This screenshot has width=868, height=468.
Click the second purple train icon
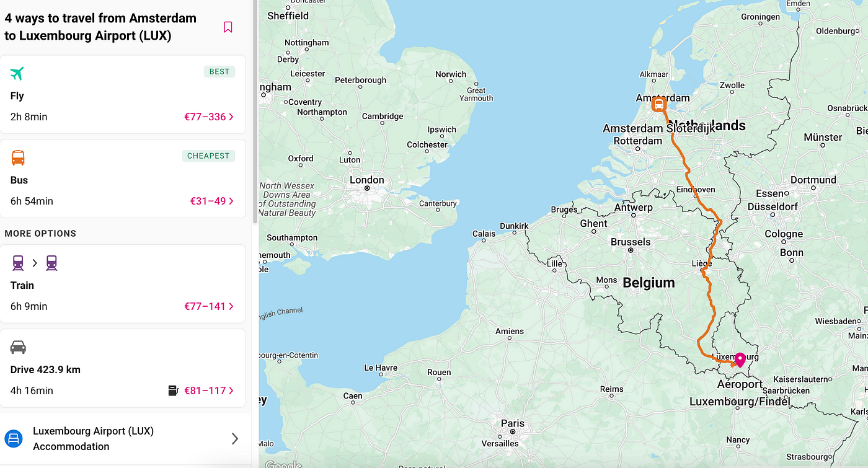[x=51, y=263]
